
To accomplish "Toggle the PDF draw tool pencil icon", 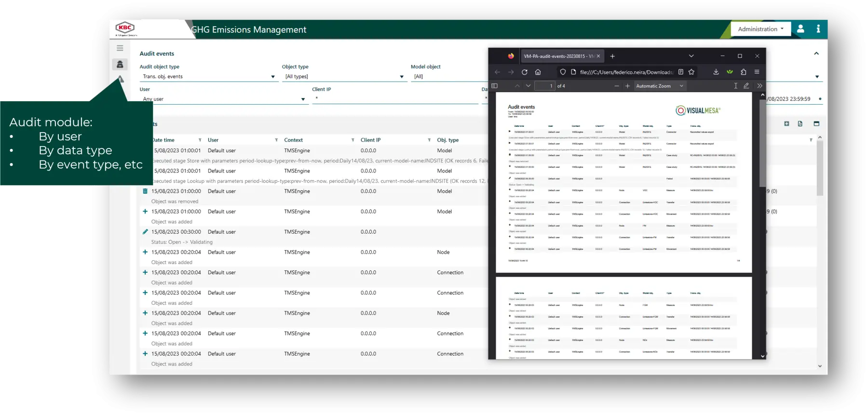I will tap(746, 86).
